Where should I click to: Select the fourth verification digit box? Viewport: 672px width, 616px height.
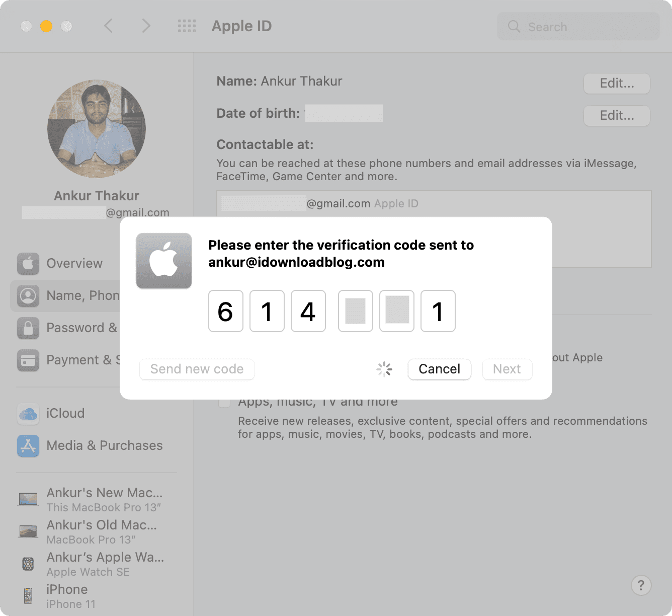click(x=356, y=311)
